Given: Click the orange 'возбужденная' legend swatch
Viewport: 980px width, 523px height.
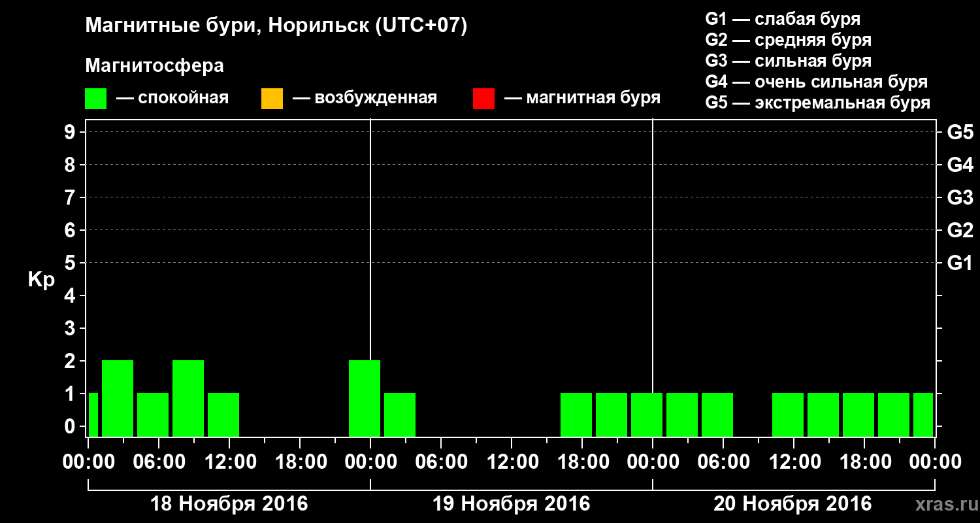Looking at the screenshot, I should [272, 99].
